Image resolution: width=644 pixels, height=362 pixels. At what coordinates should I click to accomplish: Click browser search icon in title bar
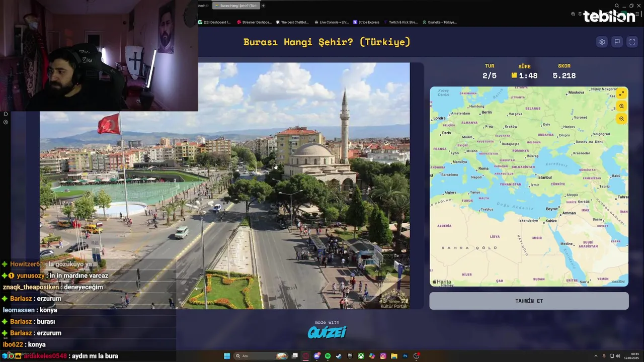tap(617, 6)
